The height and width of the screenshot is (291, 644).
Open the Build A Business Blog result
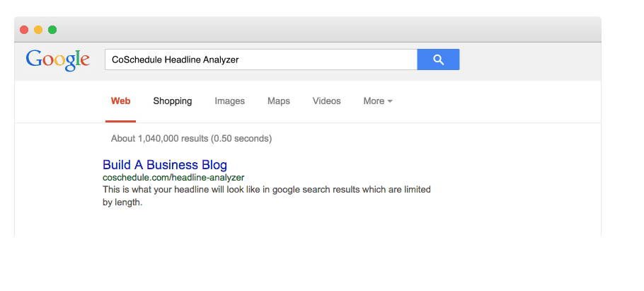[165, 165]
